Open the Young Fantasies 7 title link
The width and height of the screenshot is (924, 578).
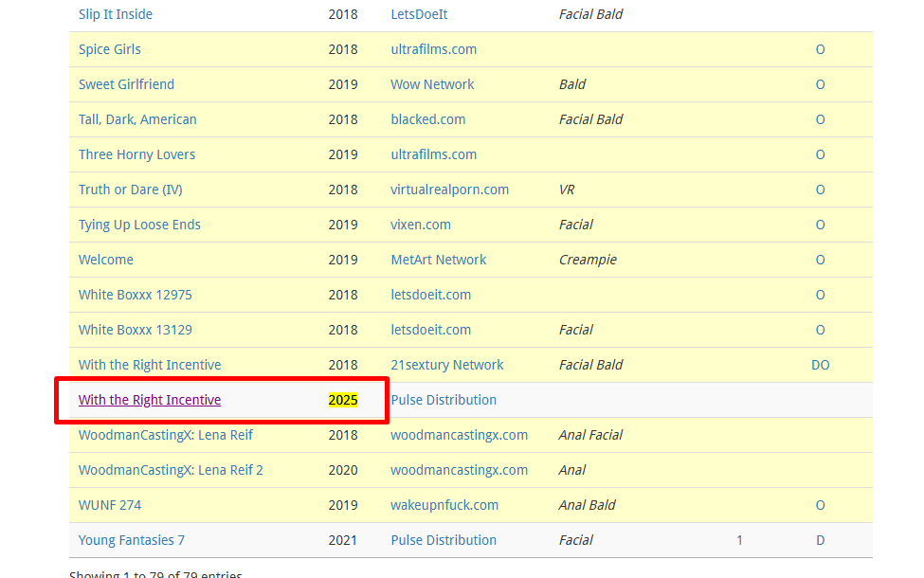132,540
